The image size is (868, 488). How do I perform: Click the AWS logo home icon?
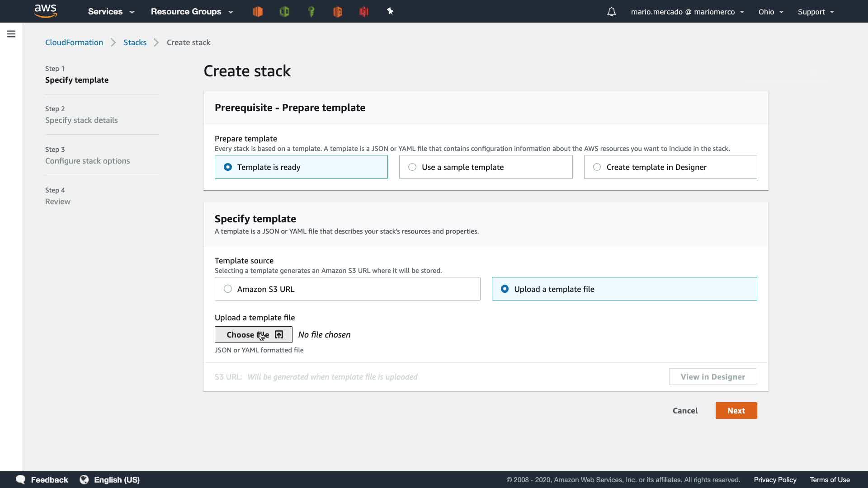46,11
